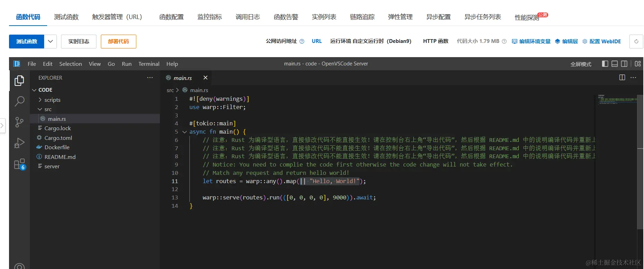Switch to the 异步配置 tab
The image size is (644, 269).
point(439,17)
